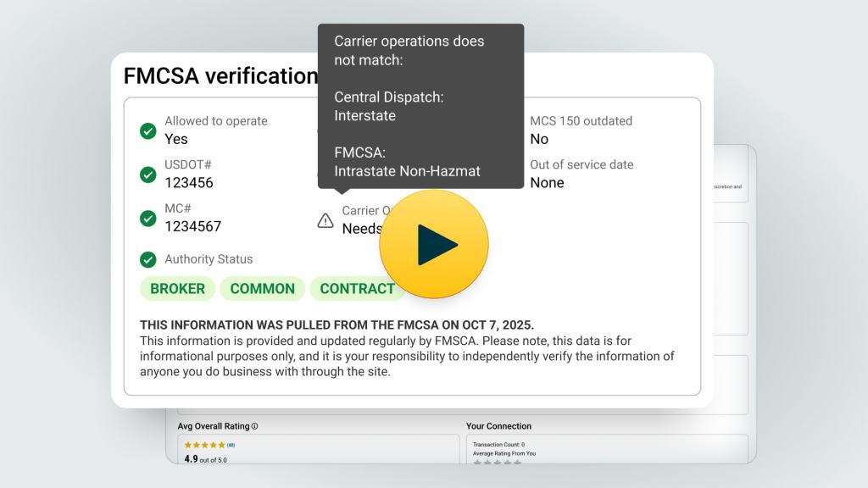
Task: Click green checkmark beside MC#
Action: (148, 219)
